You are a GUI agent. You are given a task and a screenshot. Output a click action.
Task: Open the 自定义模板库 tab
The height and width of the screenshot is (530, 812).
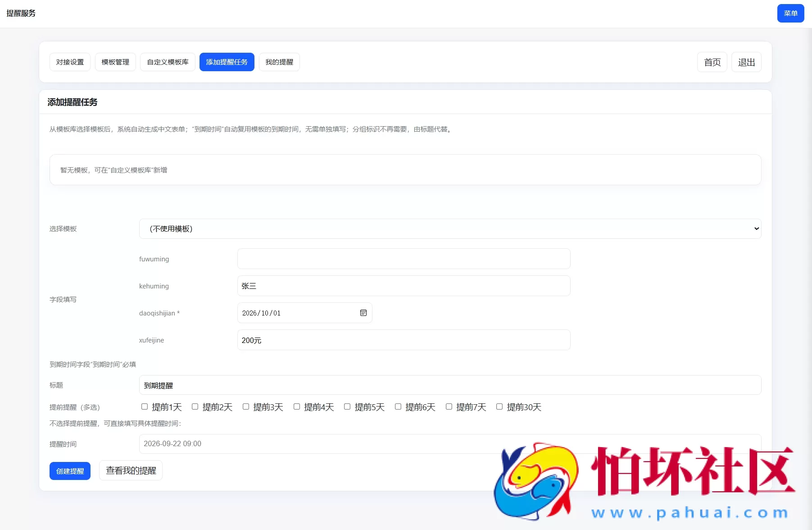point(167,62)
